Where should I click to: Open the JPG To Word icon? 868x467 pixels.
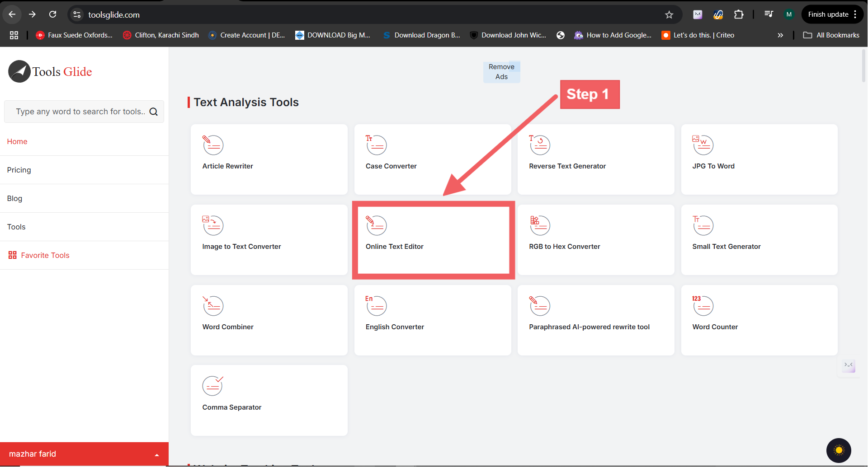(x=703, y=145)
